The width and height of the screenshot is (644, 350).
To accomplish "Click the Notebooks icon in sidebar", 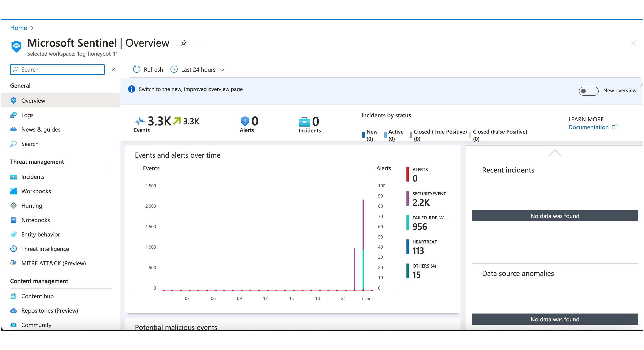I will click(14, 220).
